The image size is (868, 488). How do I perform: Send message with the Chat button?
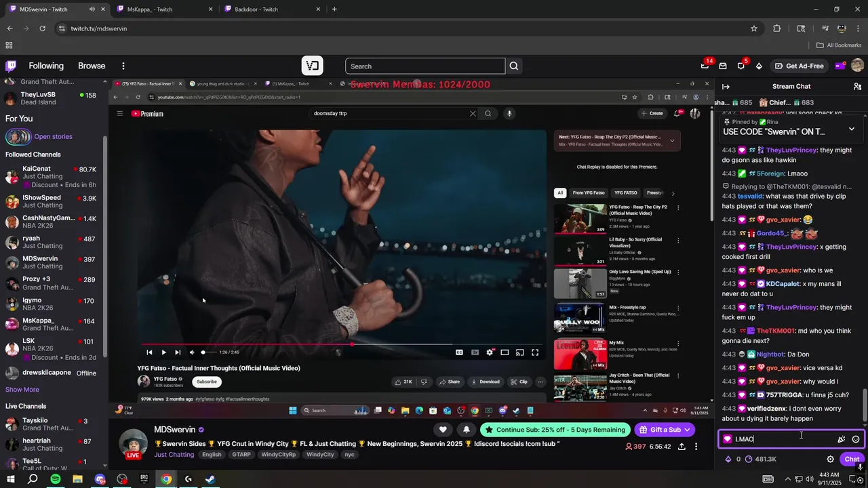(x=852, y=459)
